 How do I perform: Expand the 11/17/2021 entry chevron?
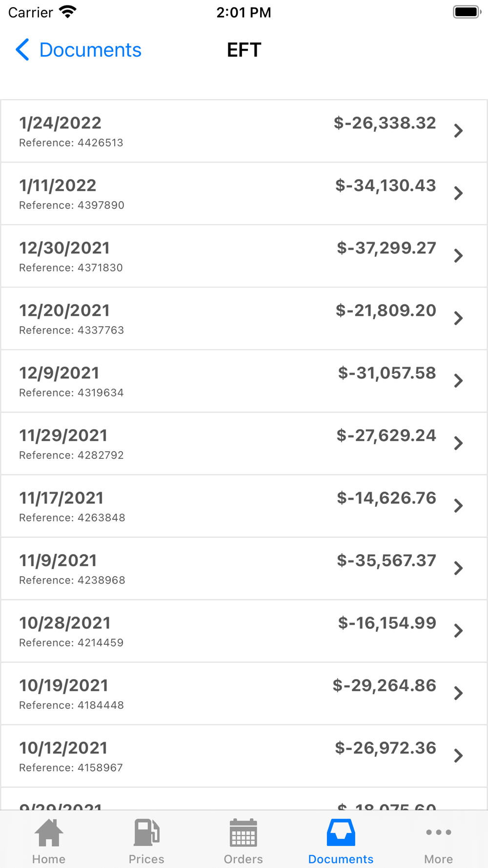(x=458, y=506)
